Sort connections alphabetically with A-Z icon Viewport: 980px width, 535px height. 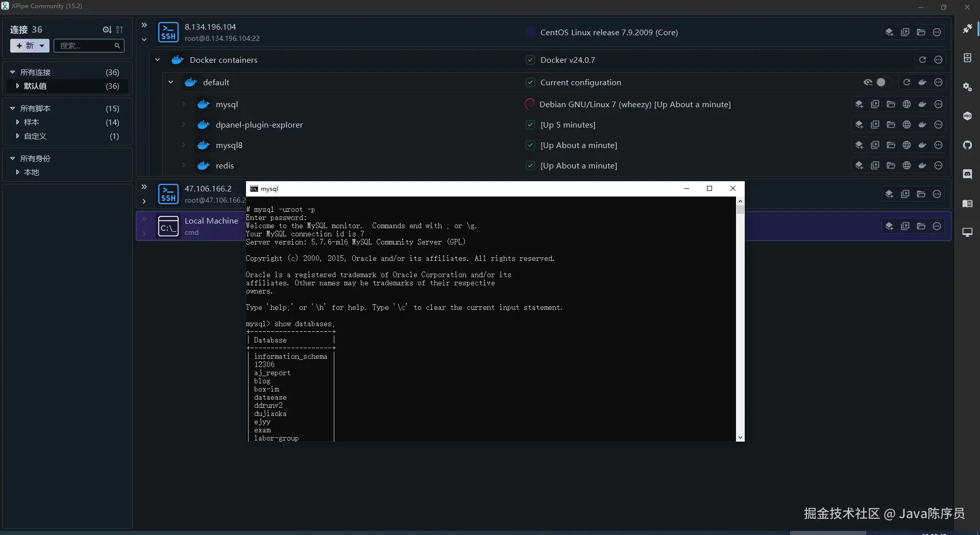tap(119, 30)
